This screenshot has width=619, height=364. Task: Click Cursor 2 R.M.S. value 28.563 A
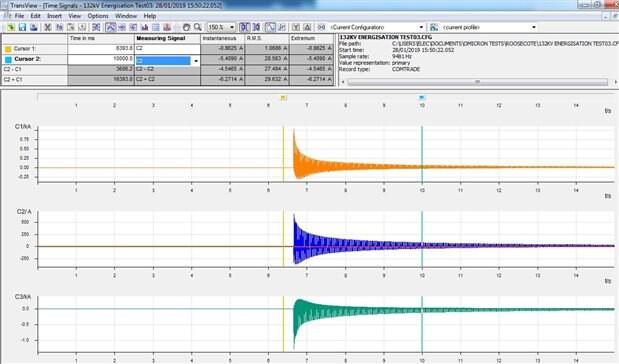tap(267, 59)
